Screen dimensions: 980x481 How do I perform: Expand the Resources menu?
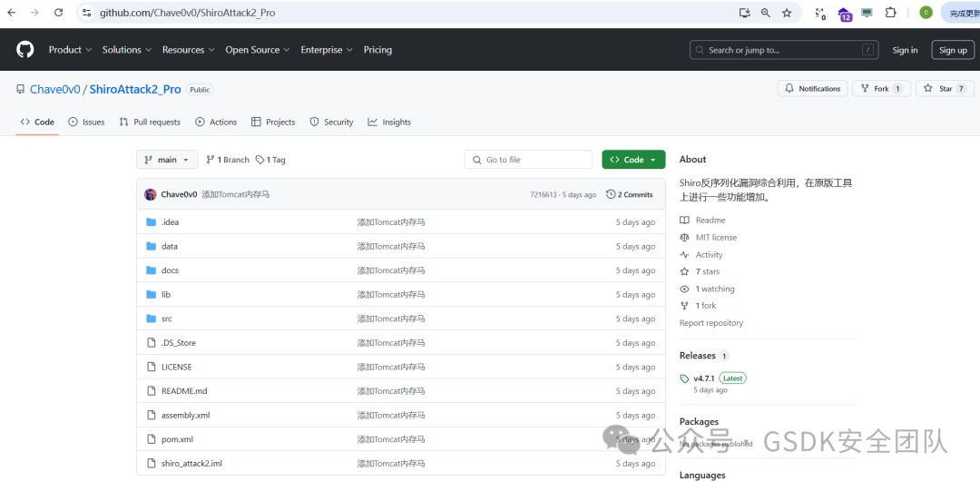pyautogui.click(x=188, y=50)
